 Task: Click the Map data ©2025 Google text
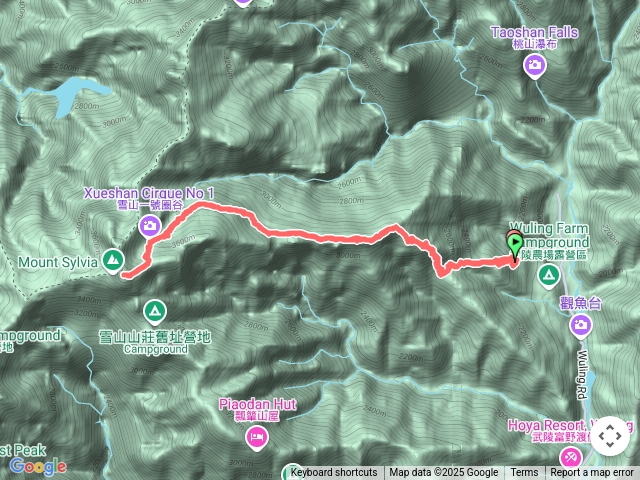444,473
